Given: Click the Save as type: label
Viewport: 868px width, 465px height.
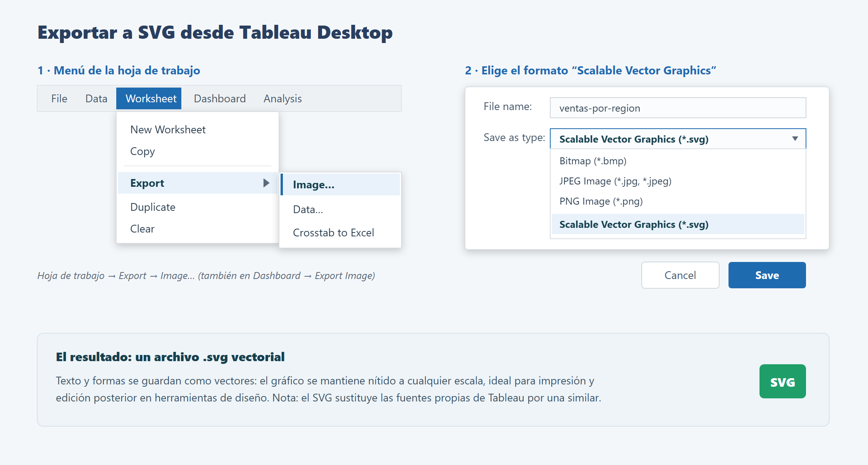Looking at the screenshot, I should pos(514,138).
